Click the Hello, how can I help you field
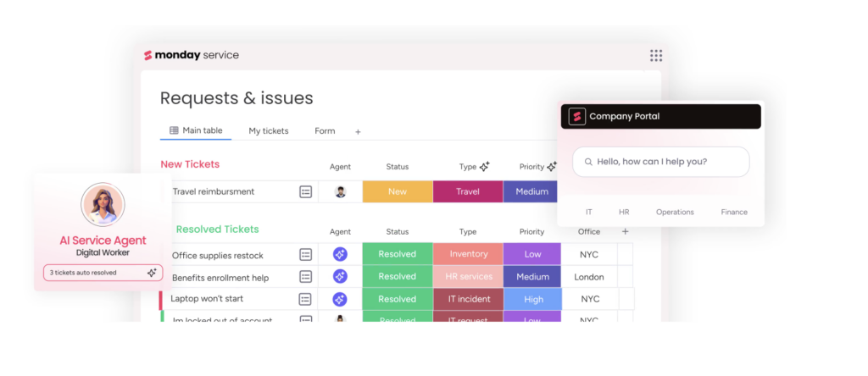This screenshot has width=868, height=376. 661,162
